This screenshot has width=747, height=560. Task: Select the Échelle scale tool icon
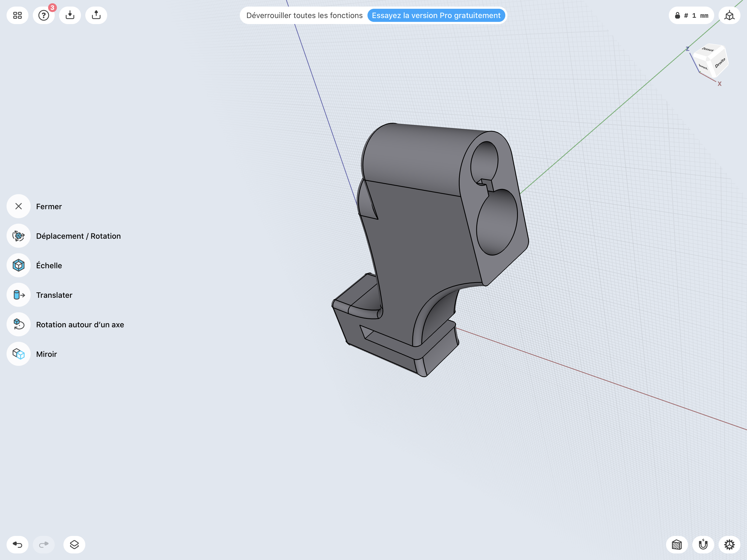[19, 265]
